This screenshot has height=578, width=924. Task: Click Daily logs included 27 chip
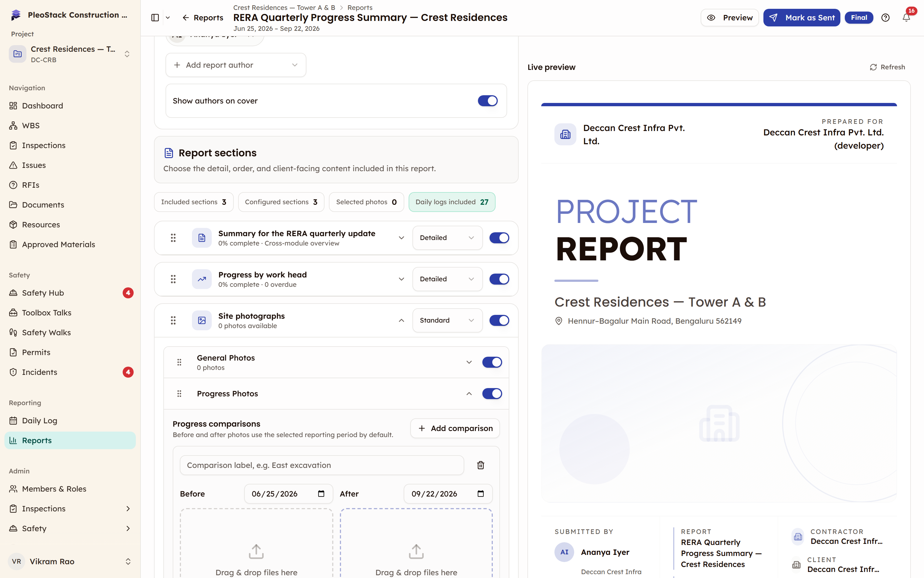(452, 202)
